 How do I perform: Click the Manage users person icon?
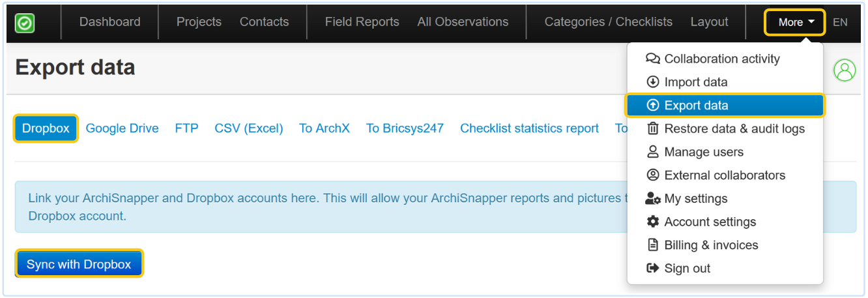click(652, 152)
